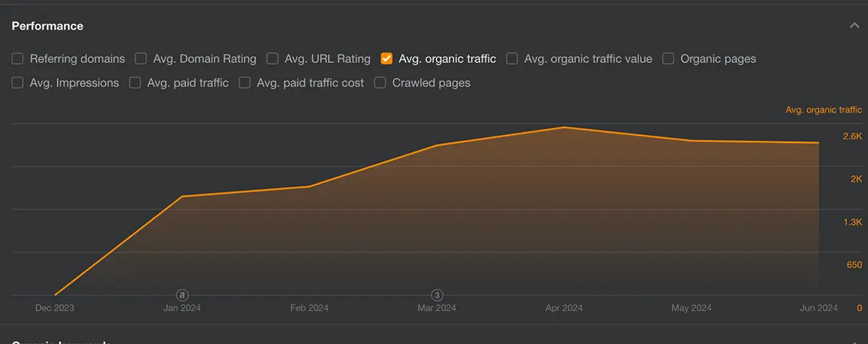Click the Performance section heading
Image resolution: width=868 pixels, height=344 pixels.
click(x=48, y=26)
